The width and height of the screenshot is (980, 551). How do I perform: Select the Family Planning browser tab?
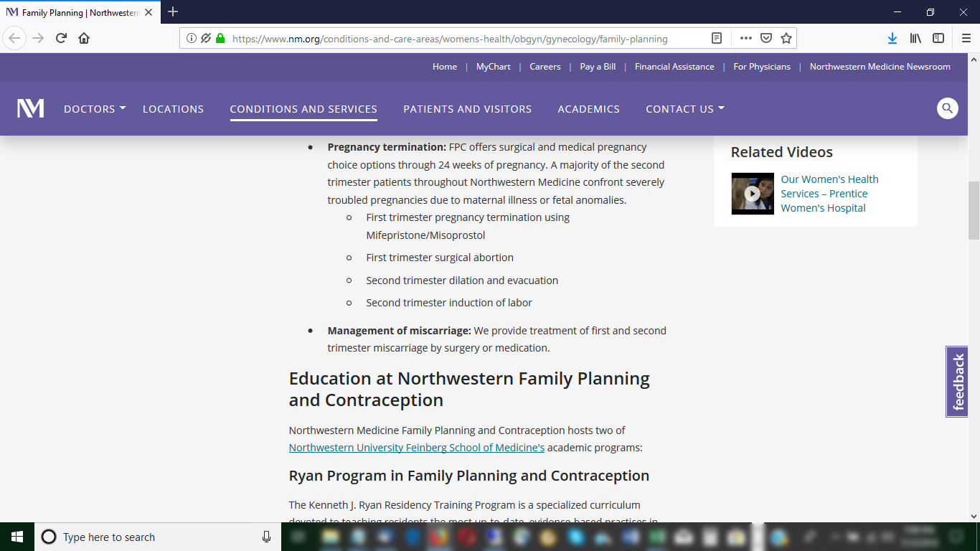pos(79,12)
